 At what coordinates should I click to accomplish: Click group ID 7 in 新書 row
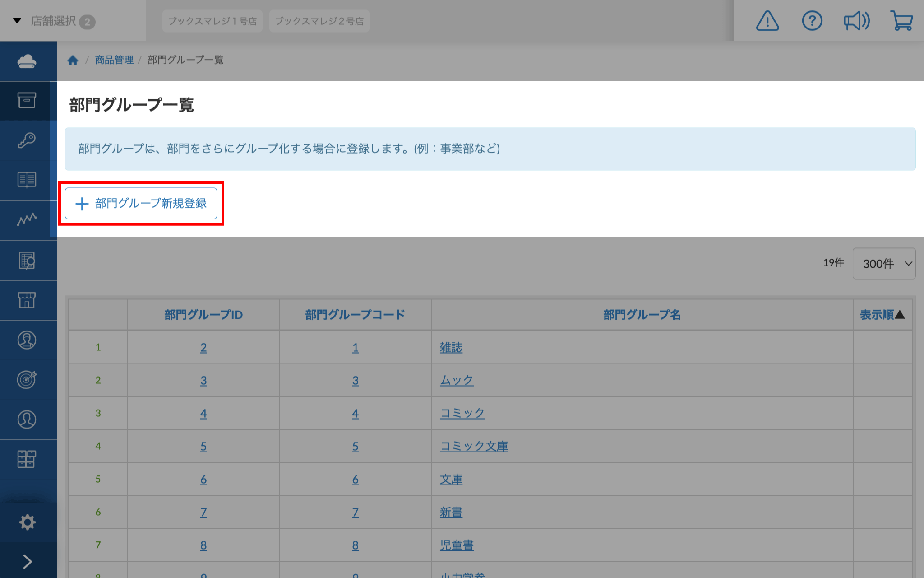click(x=203, y=513)
